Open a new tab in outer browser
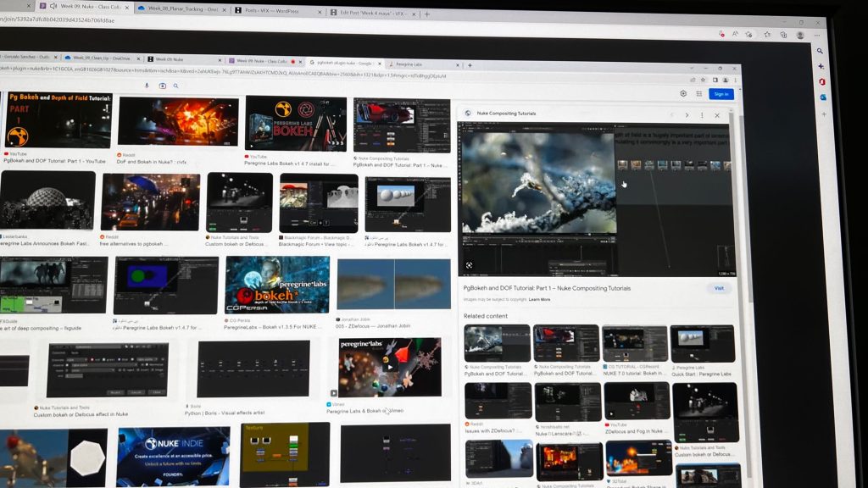 click(x=427, y=14)
